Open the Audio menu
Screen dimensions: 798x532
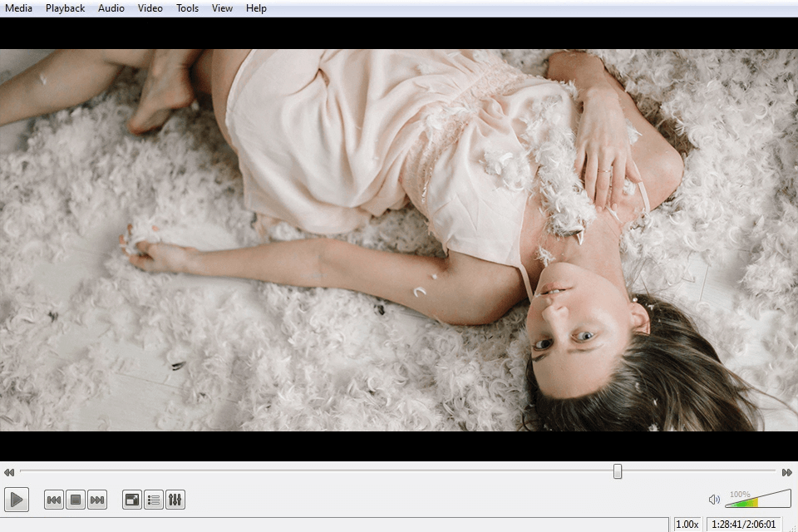[x=111, y=8]
